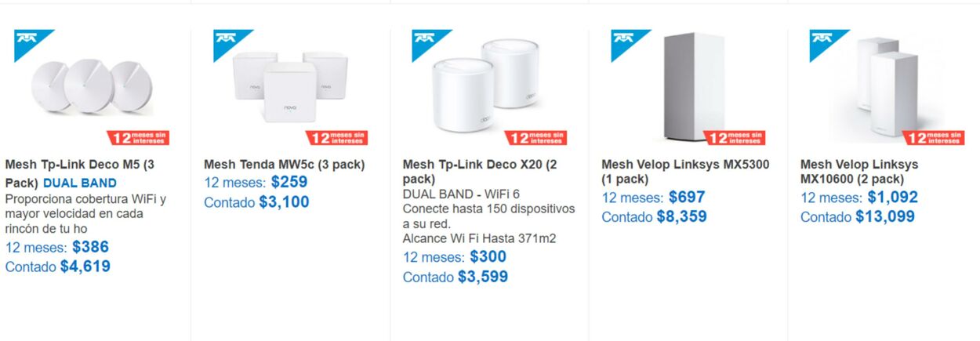980x341 pixels.
Task: Click 12 meses sin intereses badge on Tenda MW5c
Action: tap(337, 138)
